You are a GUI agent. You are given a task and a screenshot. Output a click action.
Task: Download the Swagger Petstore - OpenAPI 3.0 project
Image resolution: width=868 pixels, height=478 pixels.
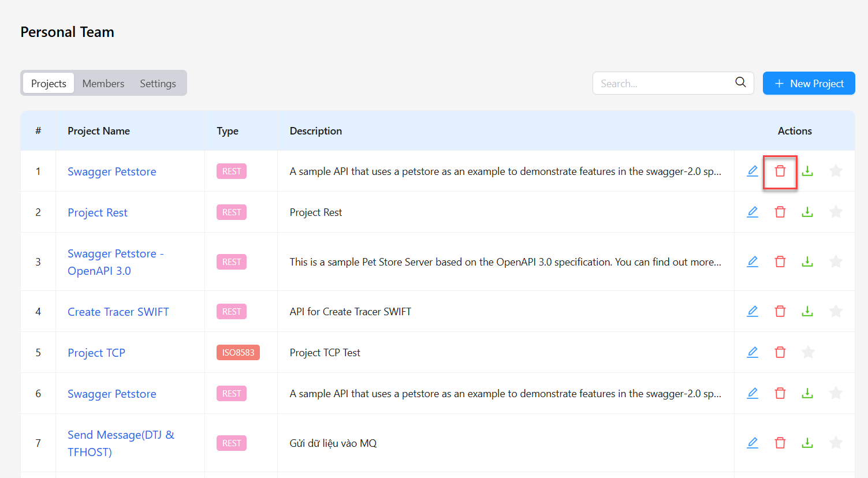point(807,262)
